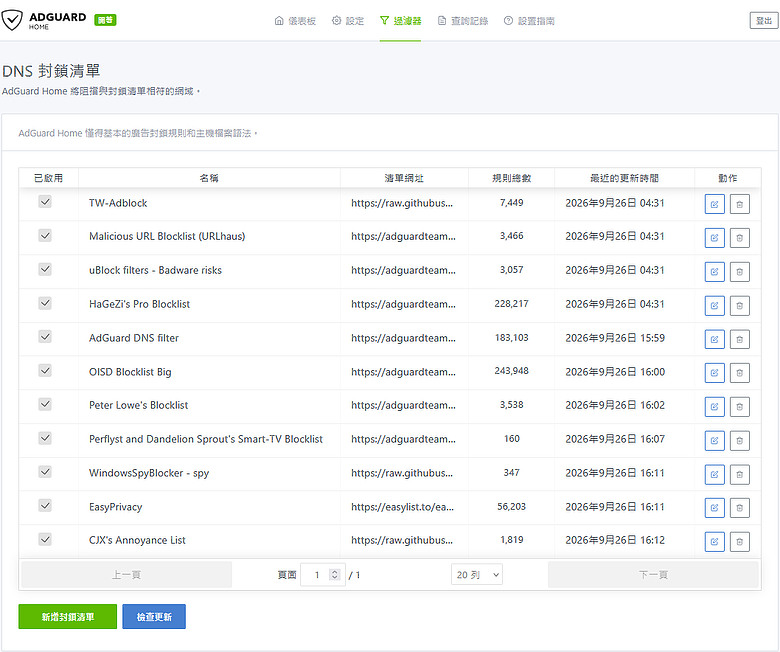
Task: Edit the Malicious URL Blocklist (URLhaus) entry
Action: coord(714,238)
